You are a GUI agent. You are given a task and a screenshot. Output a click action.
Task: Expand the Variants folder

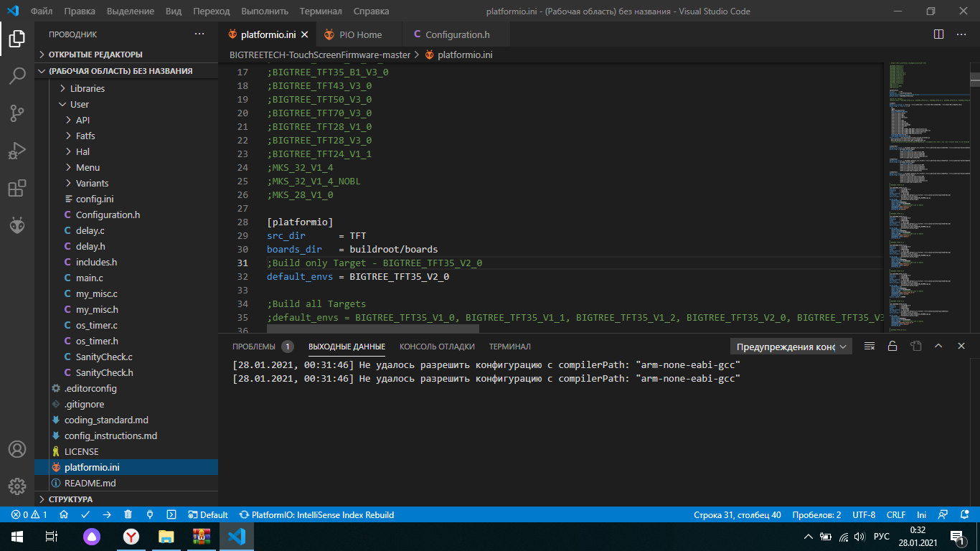(92, 183)
